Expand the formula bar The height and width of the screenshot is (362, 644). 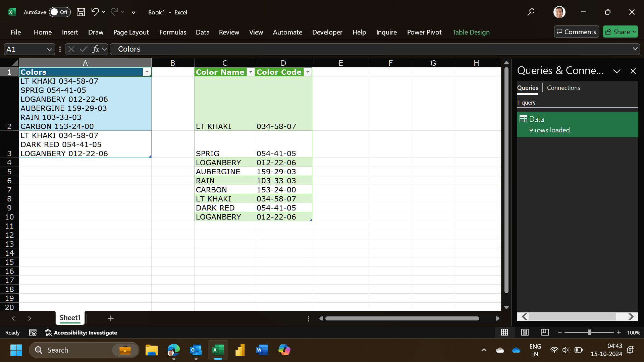coord(635,49)
